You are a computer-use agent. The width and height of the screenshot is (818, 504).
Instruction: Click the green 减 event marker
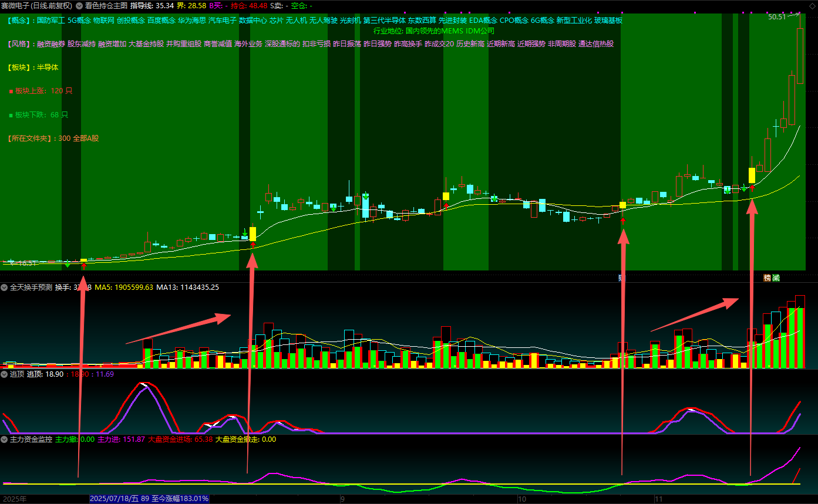coord(776,278)
